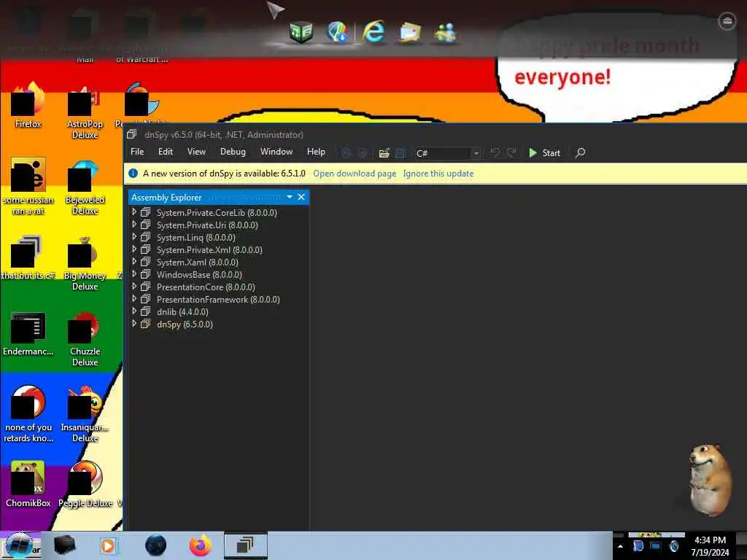Click the Start debugging button
This screenshot has height=560, width=747.
click(544, 153)
